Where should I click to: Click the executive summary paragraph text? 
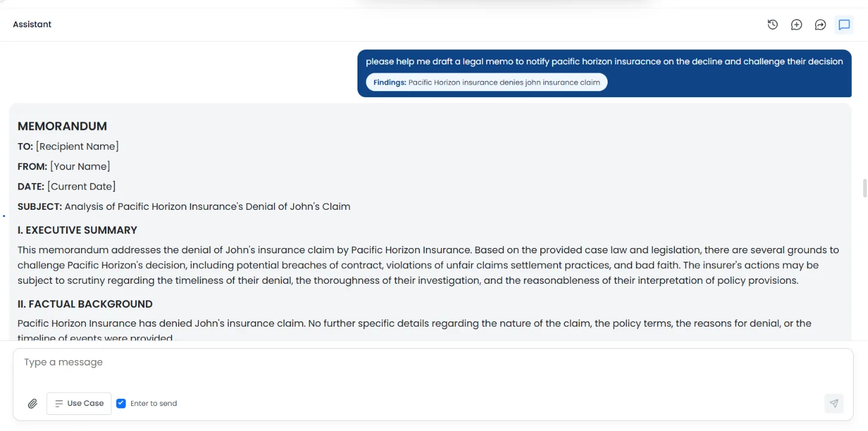click(428, 265)
